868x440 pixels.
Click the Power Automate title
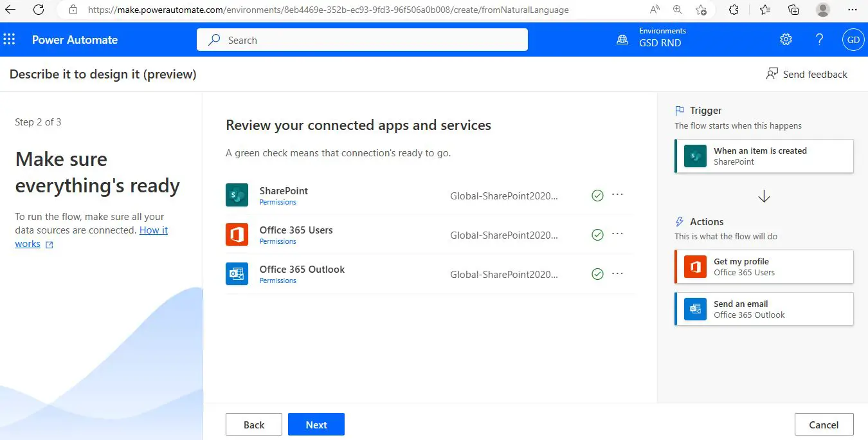click(x=75, y=40)
